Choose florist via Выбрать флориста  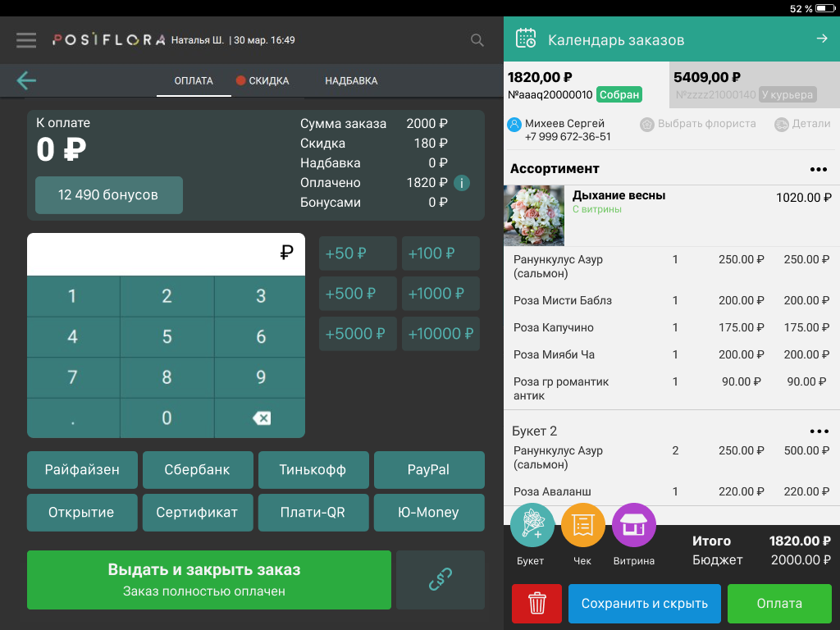pos(698,124)
